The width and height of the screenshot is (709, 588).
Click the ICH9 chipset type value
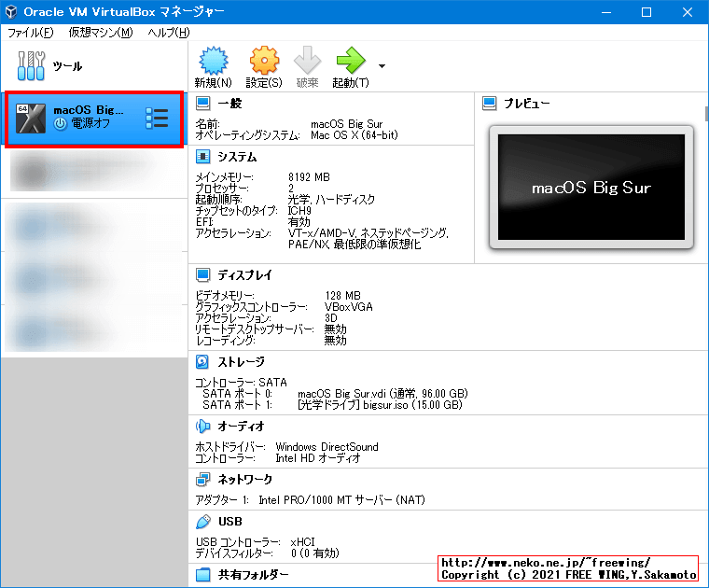point(299,210)
